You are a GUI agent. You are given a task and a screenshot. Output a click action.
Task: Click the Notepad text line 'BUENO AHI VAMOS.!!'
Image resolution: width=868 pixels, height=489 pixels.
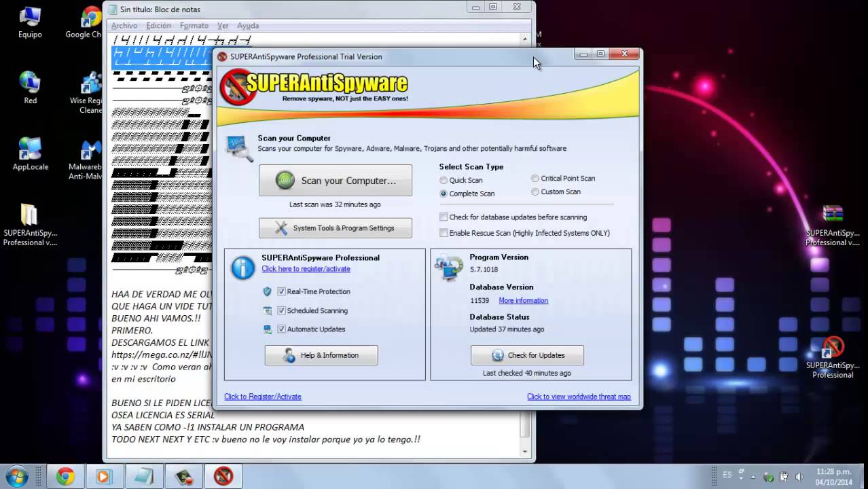coord(156,318)
